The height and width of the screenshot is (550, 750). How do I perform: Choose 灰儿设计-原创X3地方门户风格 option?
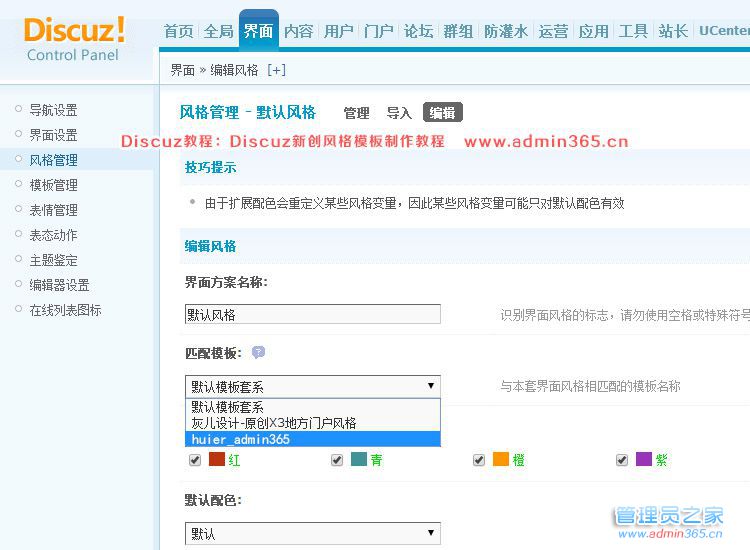[313, 423]
